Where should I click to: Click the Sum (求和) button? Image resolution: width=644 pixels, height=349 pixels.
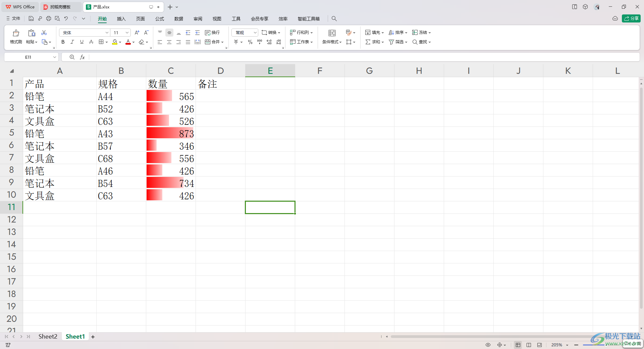click(x=374, y=42)
